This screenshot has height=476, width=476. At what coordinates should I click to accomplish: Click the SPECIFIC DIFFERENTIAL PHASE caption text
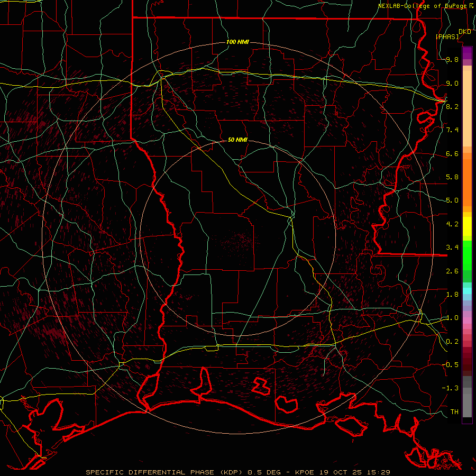pos(149,472)
